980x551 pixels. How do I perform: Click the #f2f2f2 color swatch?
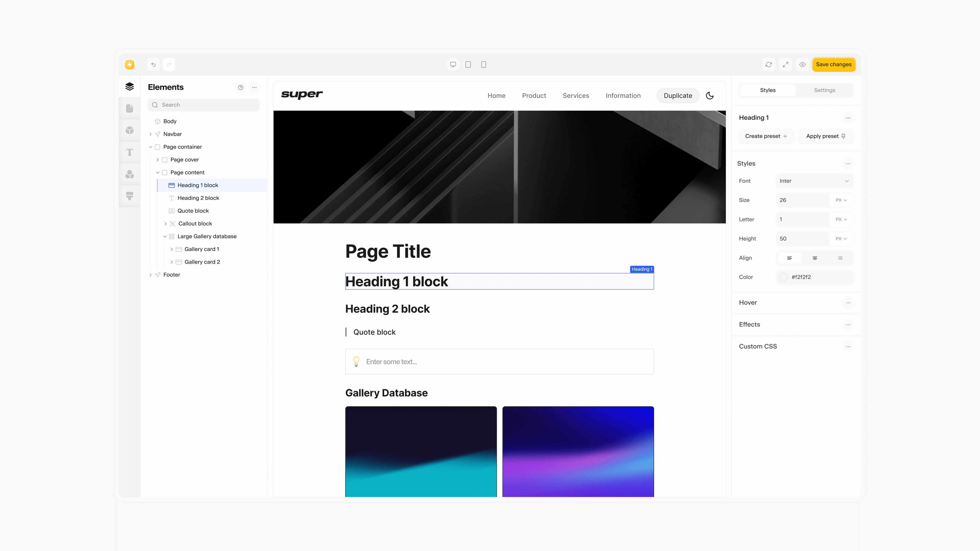click(784, 277)
